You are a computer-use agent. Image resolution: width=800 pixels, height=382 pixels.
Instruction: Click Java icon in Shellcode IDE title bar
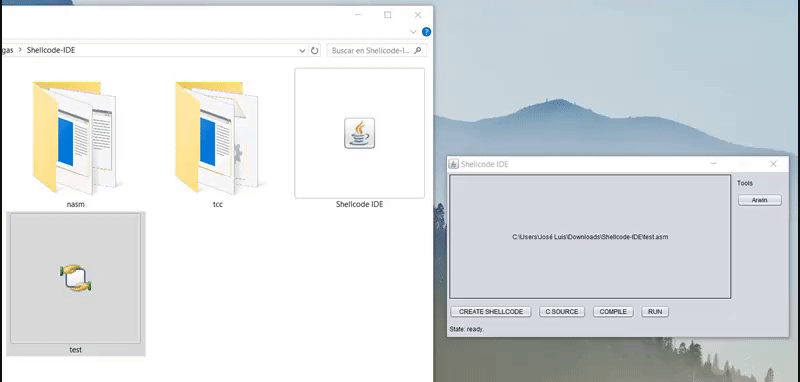click(453, 164)
